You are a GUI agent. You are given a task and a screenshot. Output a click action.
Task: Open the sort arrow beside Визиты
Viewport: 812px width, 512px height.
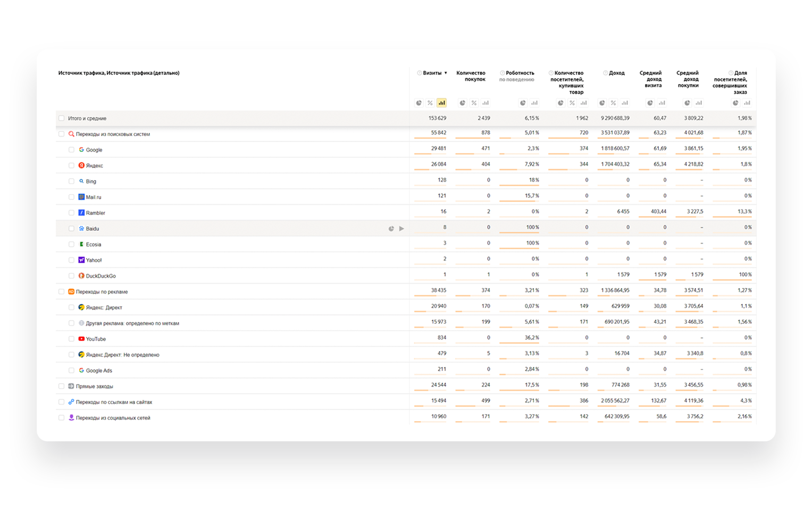pyautogui.click(x=446, y=73)
